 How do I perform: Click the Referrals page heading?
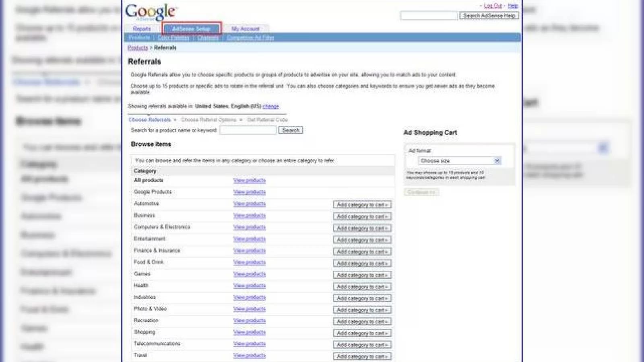[x=144, y=62]
